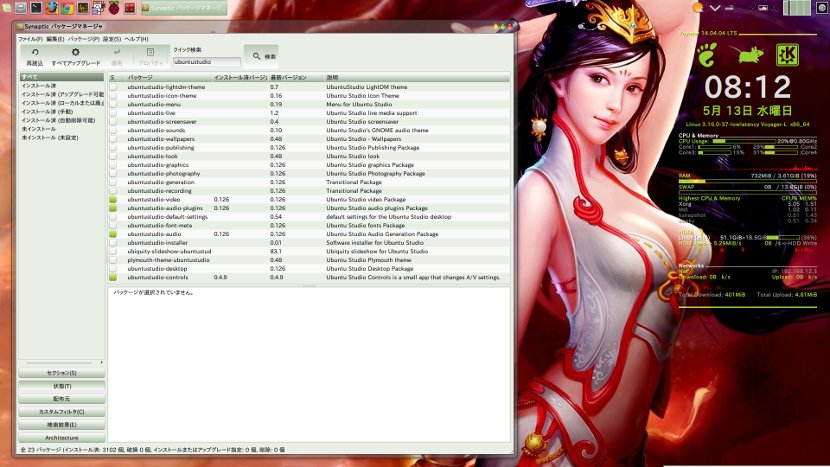
Task: Open the audio waveform app in the panel
Action: [x=83, y=7]
